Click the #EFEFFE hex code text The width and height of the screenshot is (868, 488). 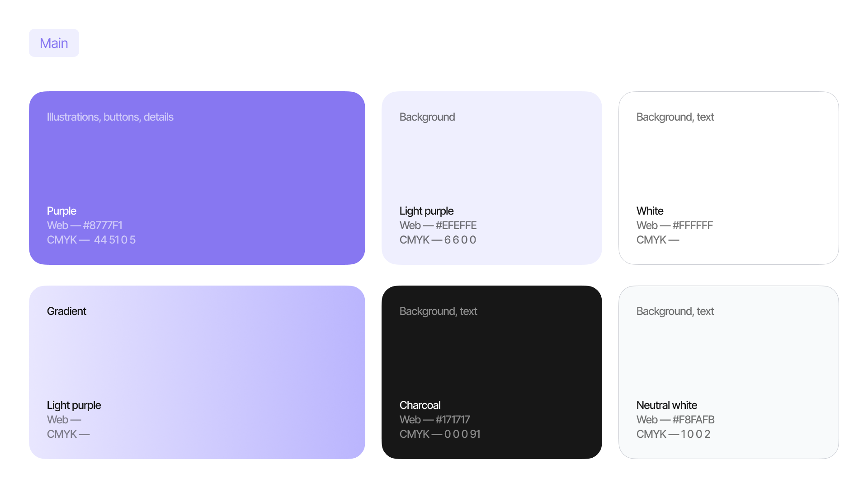456,225
